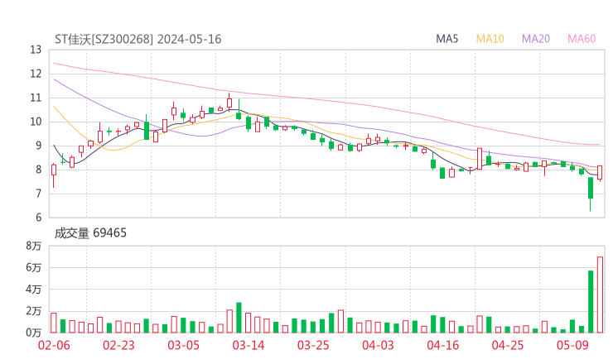Click the chart title ST佳沃[SZ300268] 2024-05-16
613x364 pixels.
click(138, 39)
